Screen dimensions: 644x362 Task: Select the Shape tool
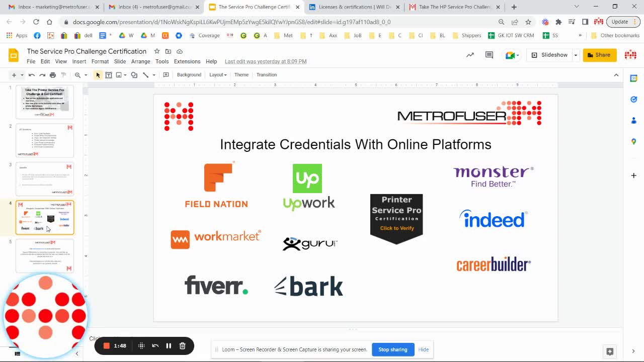click(x=134, y=75)
